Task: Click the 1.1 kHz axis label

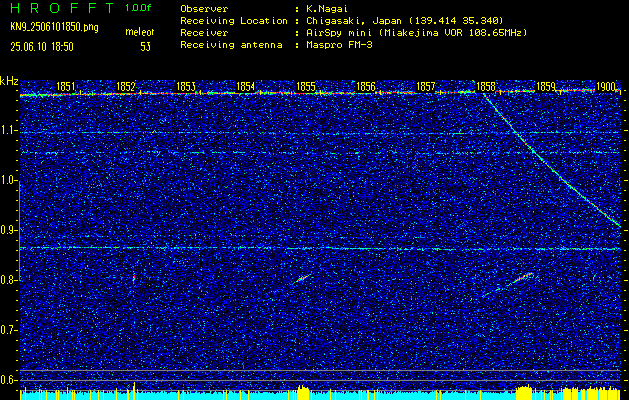Action: pos(9,130)
